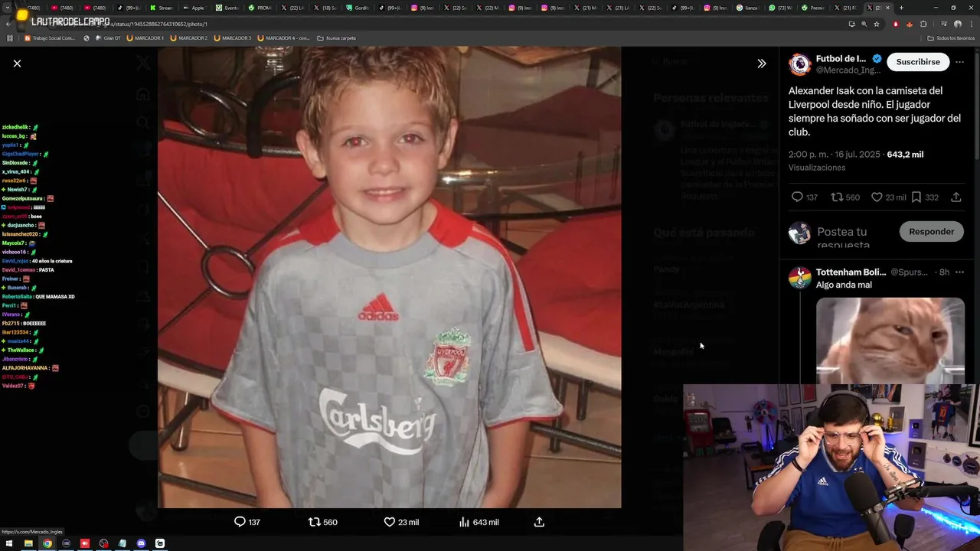Image resolution: width=980 pixels, height=551 pixels.
Task: Open Discord from the taskbar
Action: (141, 543)
